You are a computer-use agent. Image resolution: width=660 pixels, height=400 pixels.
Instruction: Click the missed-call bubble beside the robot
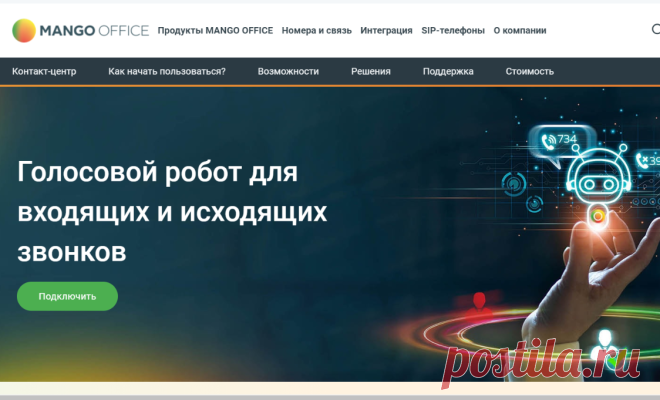(x=647, y=161)
